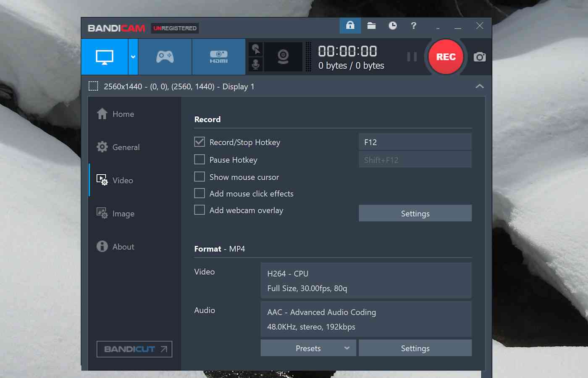
Task: Open the Bandicut link button
Action: click(x=134, y=349)
